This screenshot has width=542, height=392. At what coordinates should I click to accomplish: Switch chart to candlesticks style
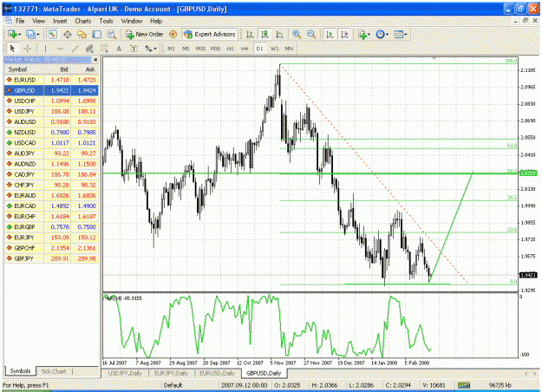pos(264,34)
